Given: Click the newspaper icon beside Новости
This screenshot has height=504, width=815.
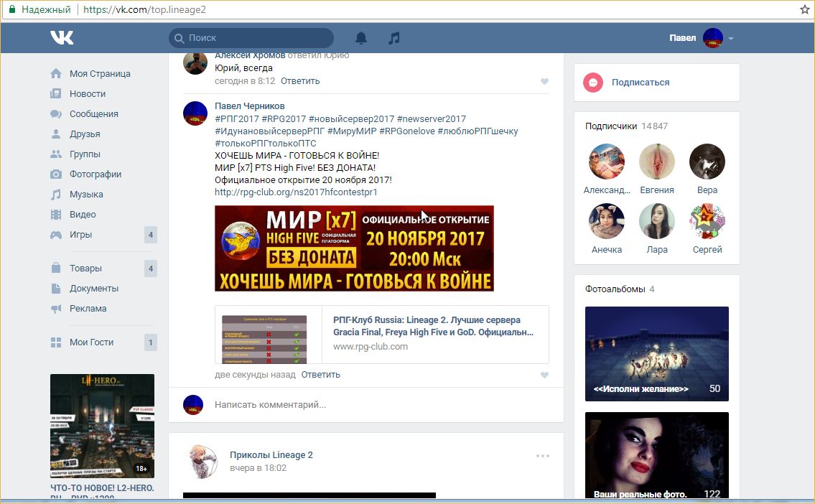Looking at the screenshot, I should click(x=55, y=94).
